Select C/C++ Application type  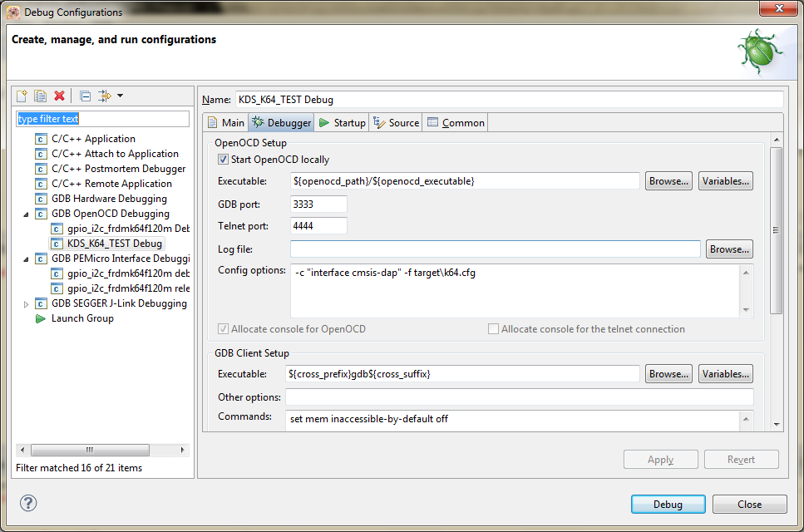coord(93,139)
